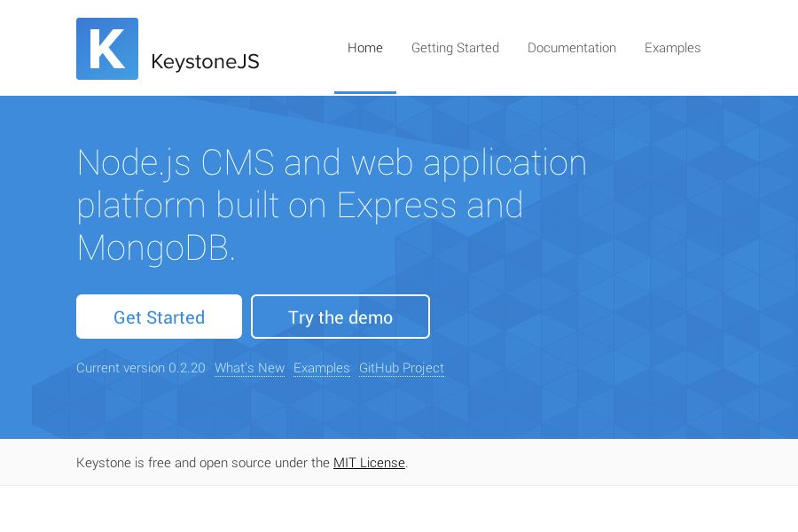Select the hero headline about Node.js CMS
This screenshot has height=532, width=798.
coord(332,205)
